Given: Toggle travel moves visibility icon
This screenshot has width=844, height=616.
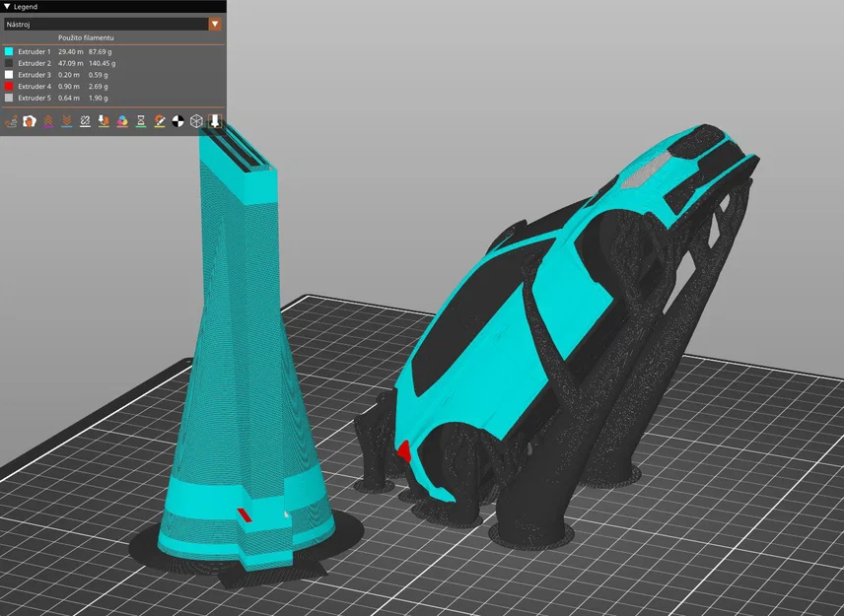Looking at the screenshot, I should coord(11,121).
